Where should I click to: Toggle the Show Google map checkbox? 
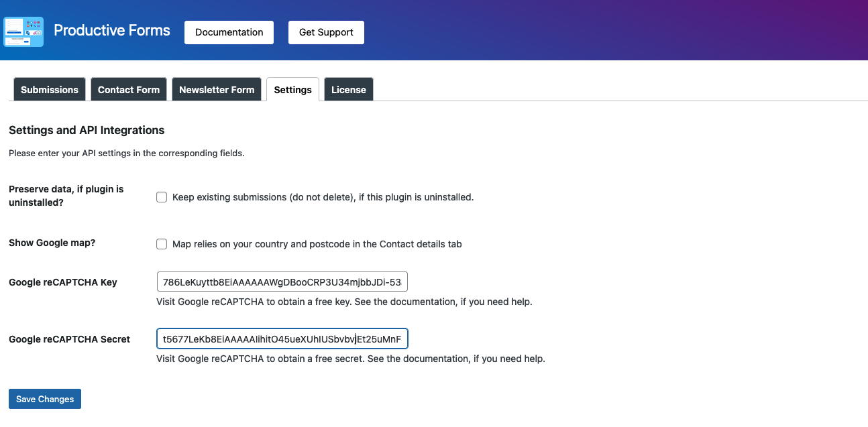[x=162, y=244]
